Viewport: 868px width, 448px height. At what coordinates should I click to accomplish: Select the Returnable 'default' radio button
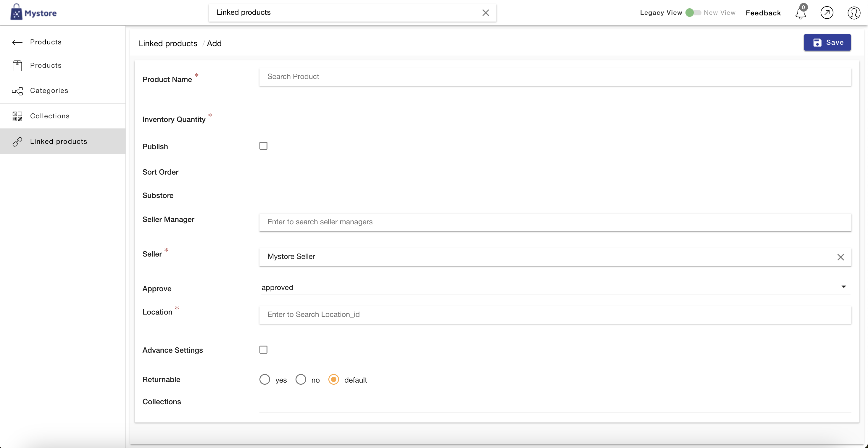click(x=334, y=379)
